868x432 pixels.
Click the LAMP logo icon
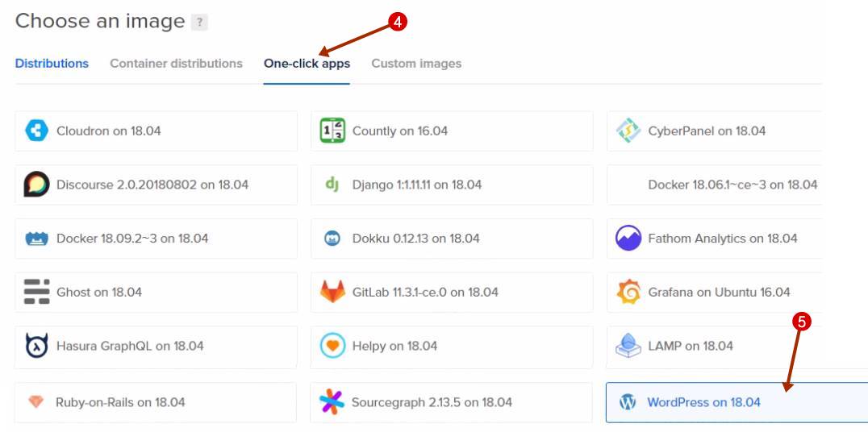pyautogui.click(x=628, y=346)
